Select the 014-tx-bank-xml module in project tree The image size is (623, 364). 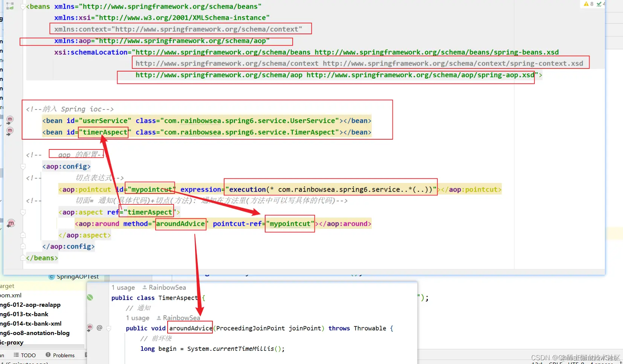[x=31, y=323]
